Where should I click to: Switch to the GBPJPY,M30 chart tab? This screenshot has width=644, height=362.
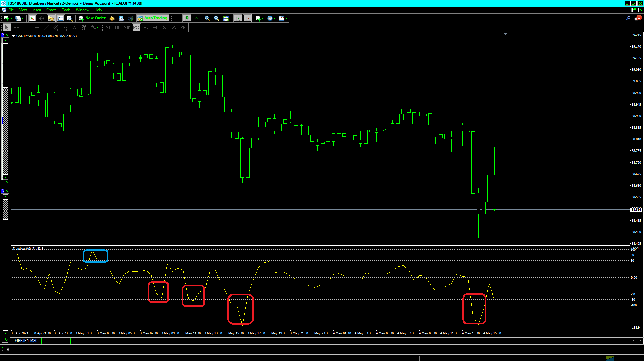coord(26,341)
